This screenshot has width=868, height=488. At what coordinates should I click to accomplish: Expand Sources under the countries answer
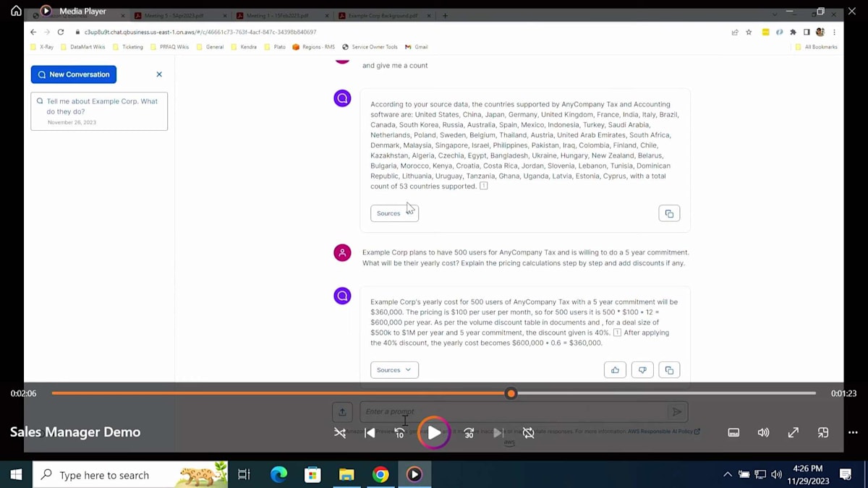click(394, 213)
